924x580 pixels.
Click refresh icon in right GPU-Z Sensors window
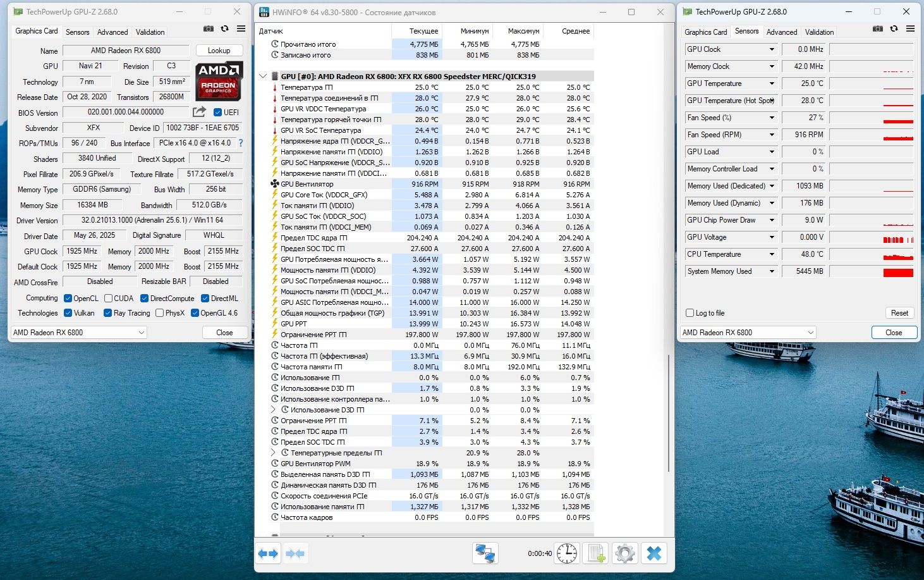[x=894, y=28]
